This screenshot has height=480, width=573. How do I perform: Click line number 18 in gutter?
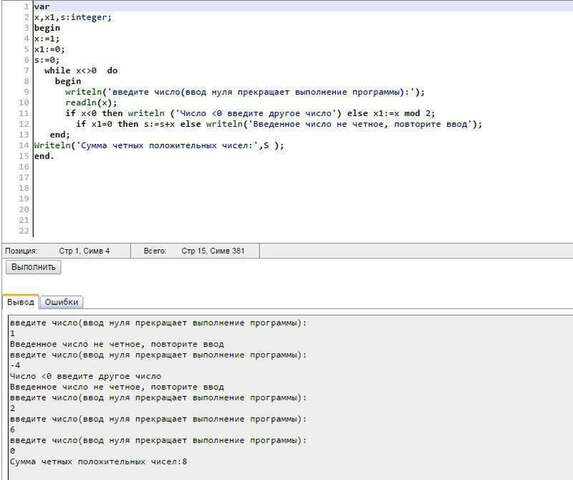tap(23, 188)
